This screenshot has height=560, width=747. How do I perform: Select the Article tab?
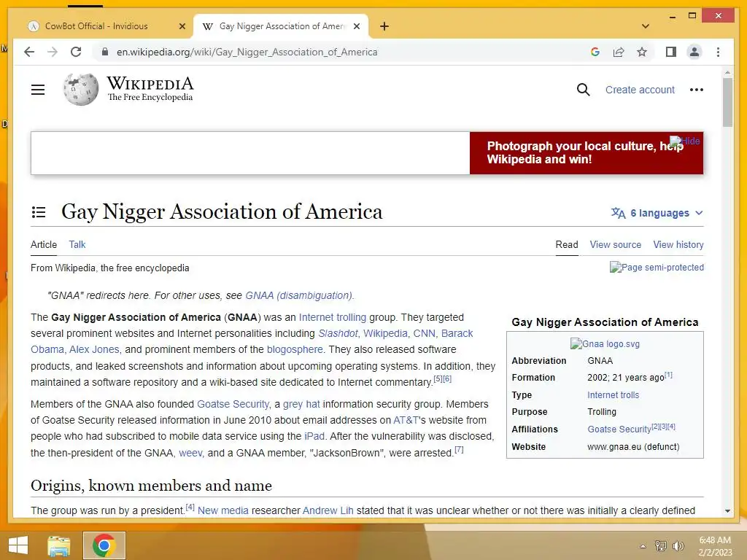tap(43, 244)
